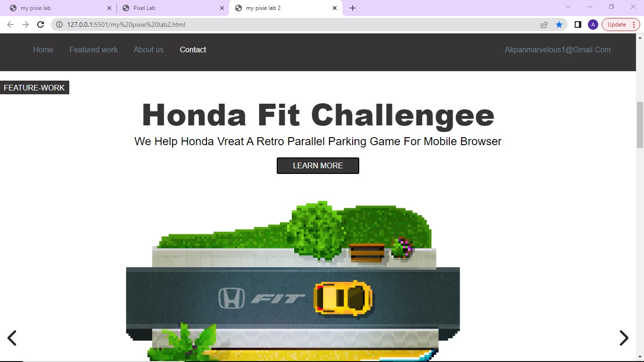Expand the tab search dropdown chevron
Viewport: 644px width, 362px height.
568,7
